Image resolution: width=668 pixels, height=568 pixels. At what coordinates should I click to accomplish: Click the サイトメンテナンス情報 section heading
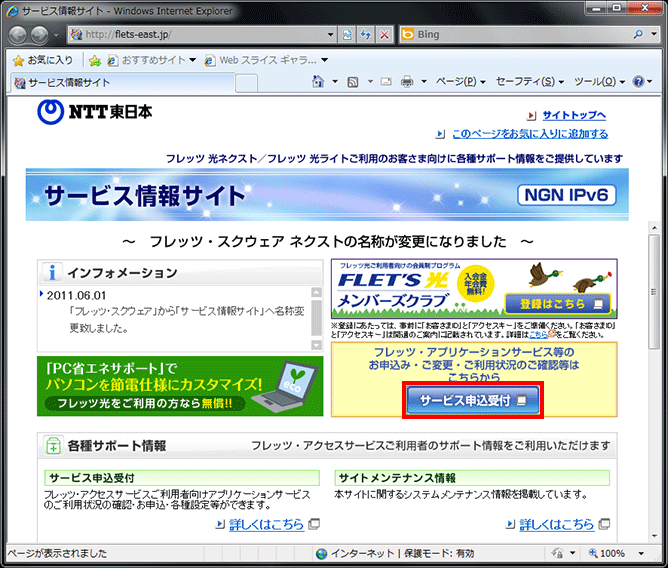(472, 478)
